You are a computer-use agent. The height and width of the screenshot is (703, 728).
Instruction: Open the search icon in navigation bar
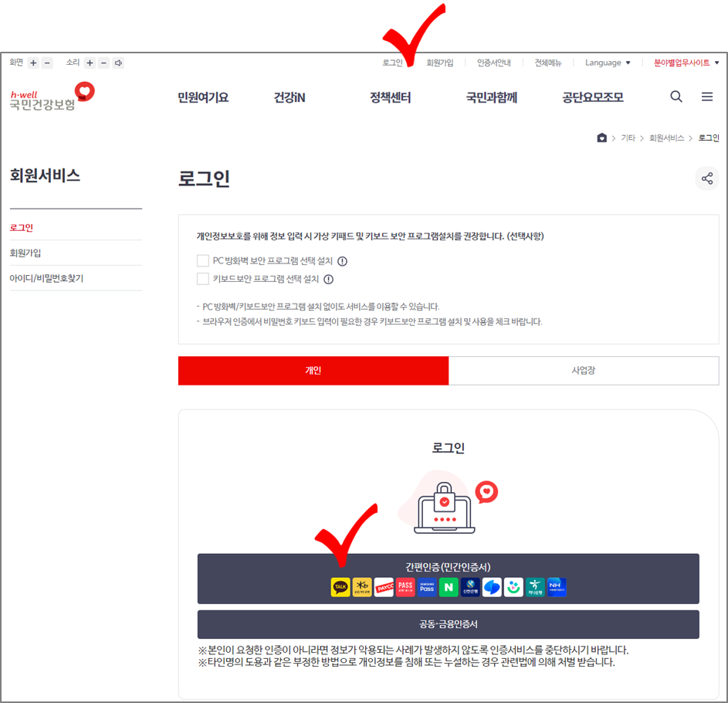click(676, 97)
